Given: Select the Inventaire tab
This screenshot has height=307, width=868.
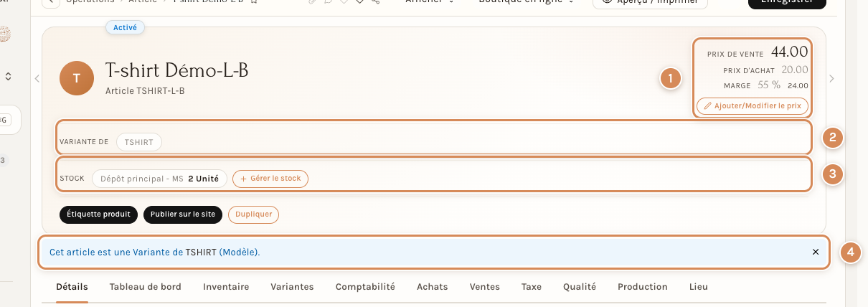Looking at the screenshot, I should (x=226, y=287).
